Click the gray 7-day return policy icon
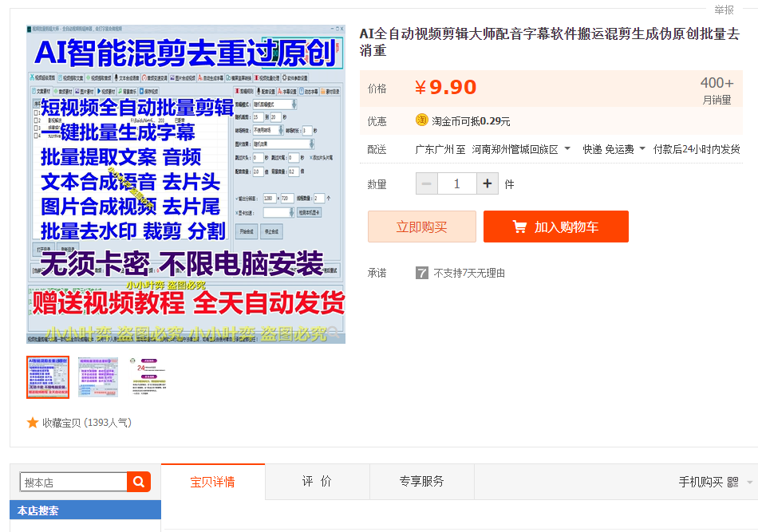Screen dimensions: 758x532 [x=422, y=273]
